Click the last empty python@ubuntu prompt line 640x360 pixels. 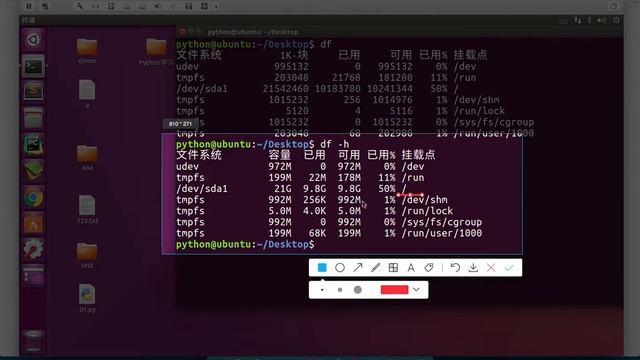click(245, 244)
